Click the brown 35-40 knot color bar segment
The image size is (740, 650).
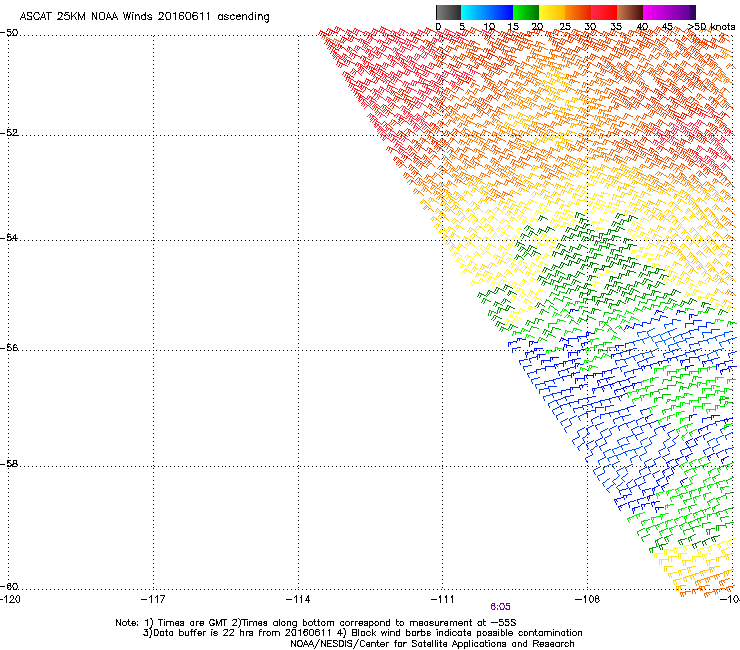[x=630, y=12]
